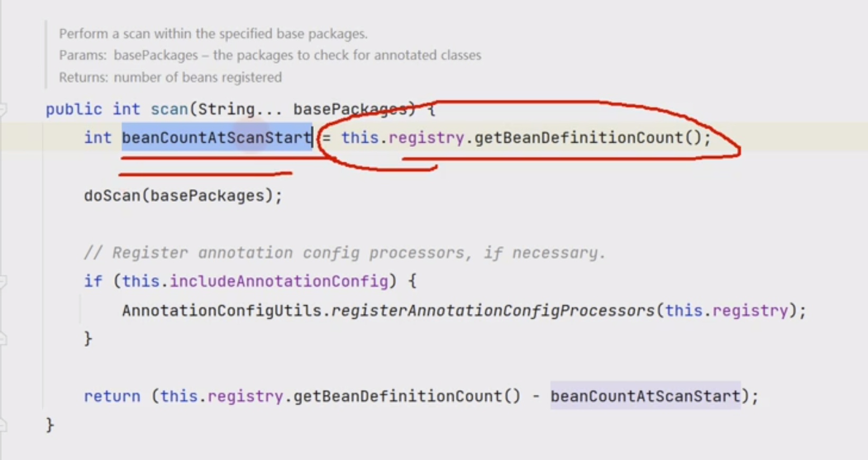The image size is (868, 460).
Task: Click the Perform a scan documentation sentence
Action: click(x=213, y=34)
